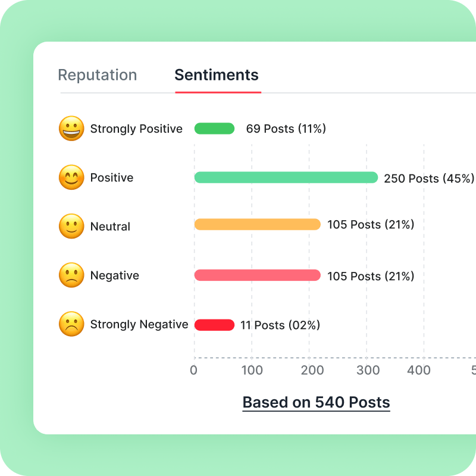Click the 200 axis tick label

312,370
